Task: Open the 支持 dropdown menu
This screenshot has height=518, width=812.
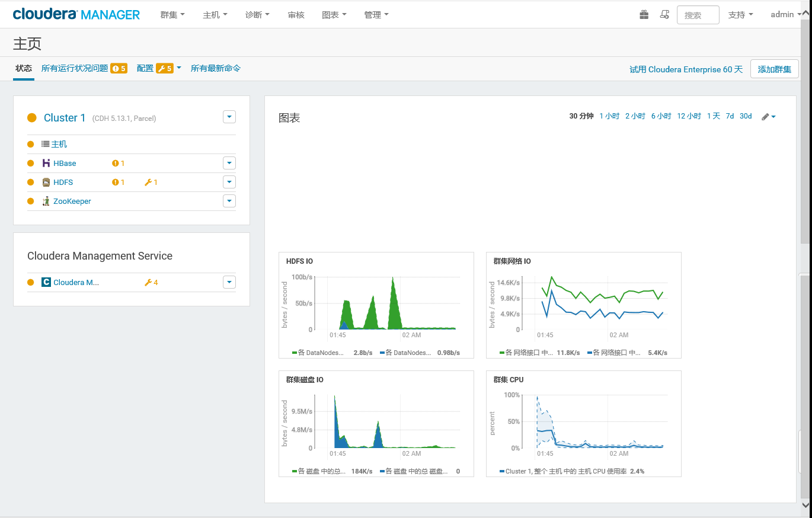Action: click(741, 15)
